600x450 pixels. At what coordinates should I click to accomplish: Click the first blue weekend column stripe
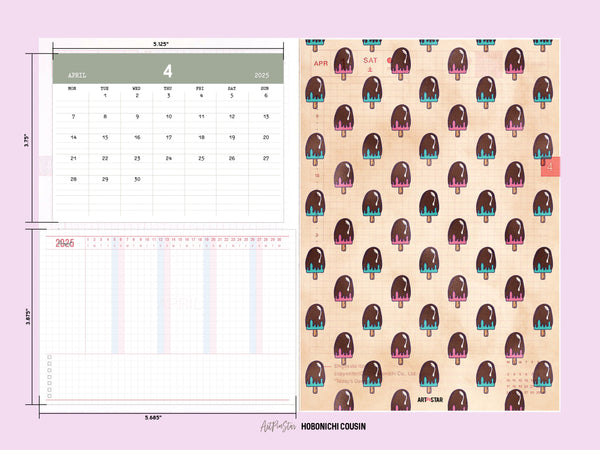pyautogui.click(x=119, y=300)
